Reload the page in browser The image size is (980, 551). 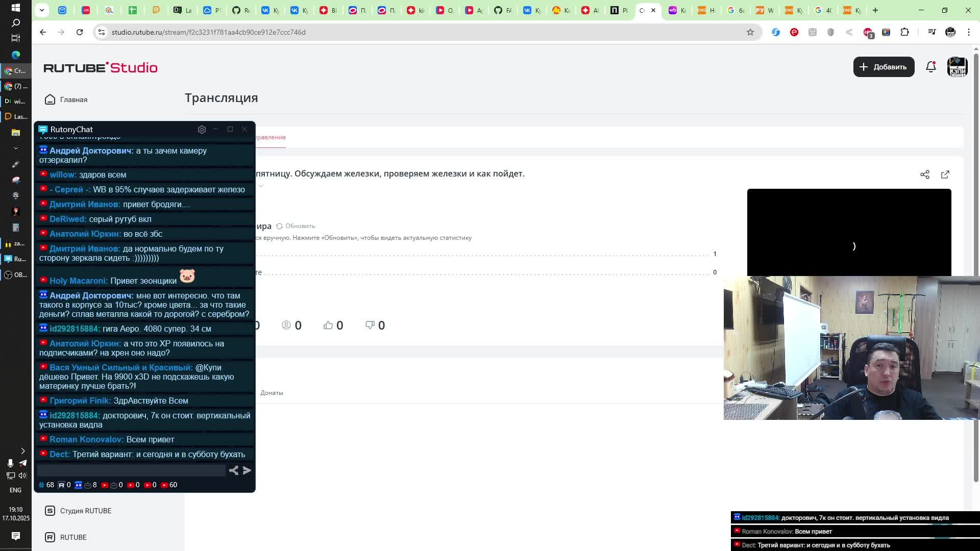click(80, 32)
